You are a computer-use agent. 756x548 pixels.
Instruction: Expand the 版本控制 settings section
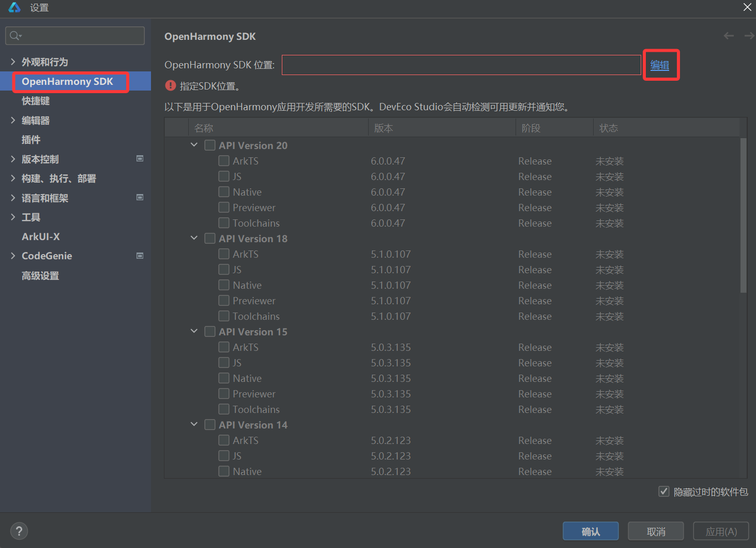(x=13, y=159)
